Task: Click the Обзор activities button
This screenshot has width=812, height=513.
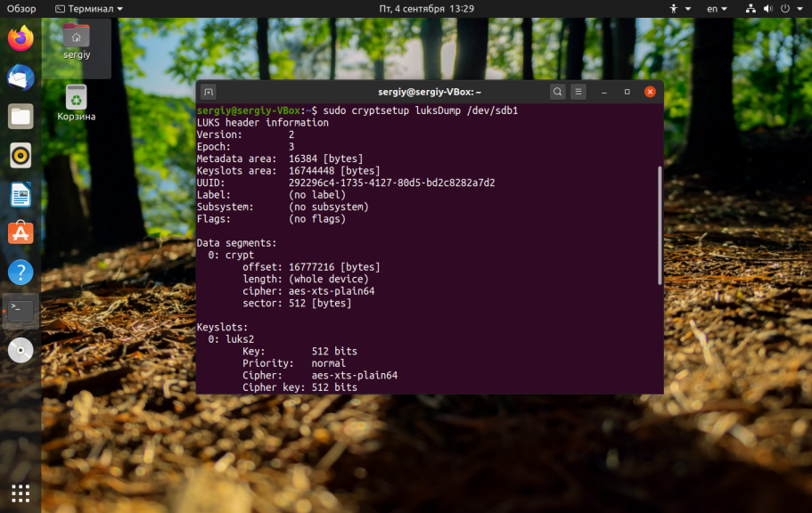Action: pos(21,9)
